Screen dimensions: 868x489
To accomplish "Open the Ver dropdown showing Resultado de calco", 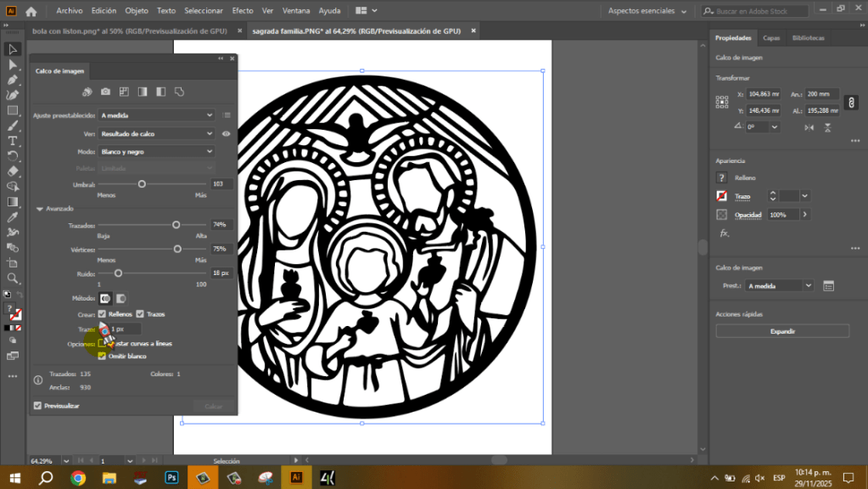I will click(159, 133).
